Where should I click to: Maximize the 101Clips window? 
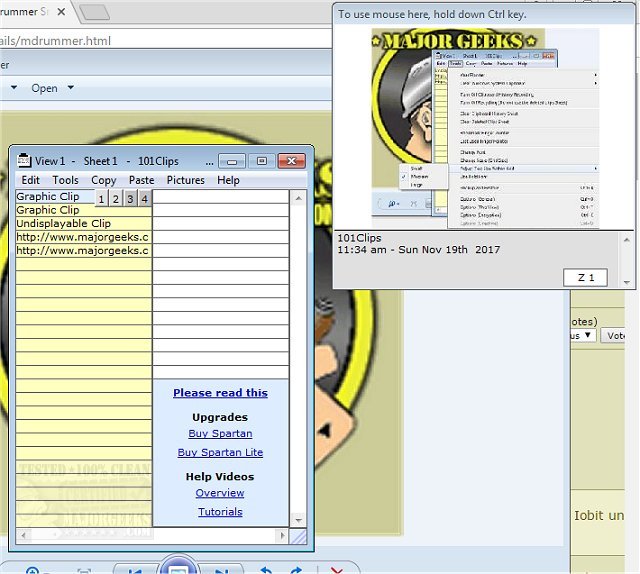click(262, 161)
